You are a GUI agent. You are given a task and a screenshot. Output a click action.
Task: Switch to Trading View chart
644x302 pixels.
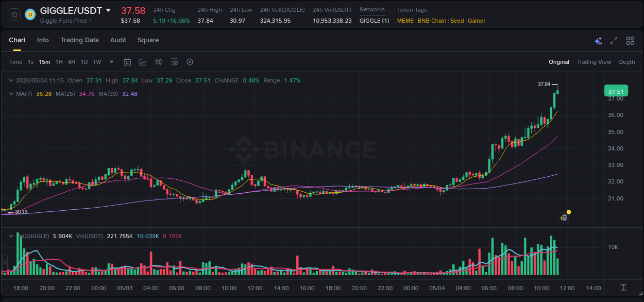pyautogui.click(x=594, y=62)
